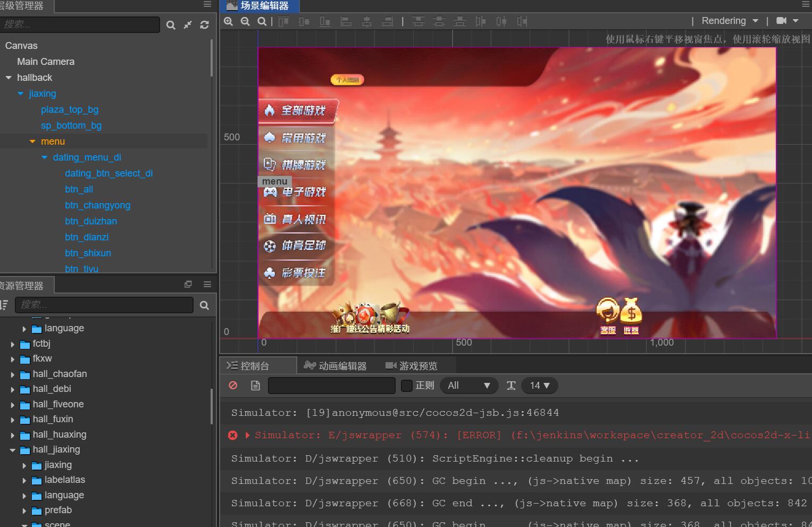Click refresh icon in hierarchy panel
The height and width of the screenshot is (527, 812).
[204, 25]
